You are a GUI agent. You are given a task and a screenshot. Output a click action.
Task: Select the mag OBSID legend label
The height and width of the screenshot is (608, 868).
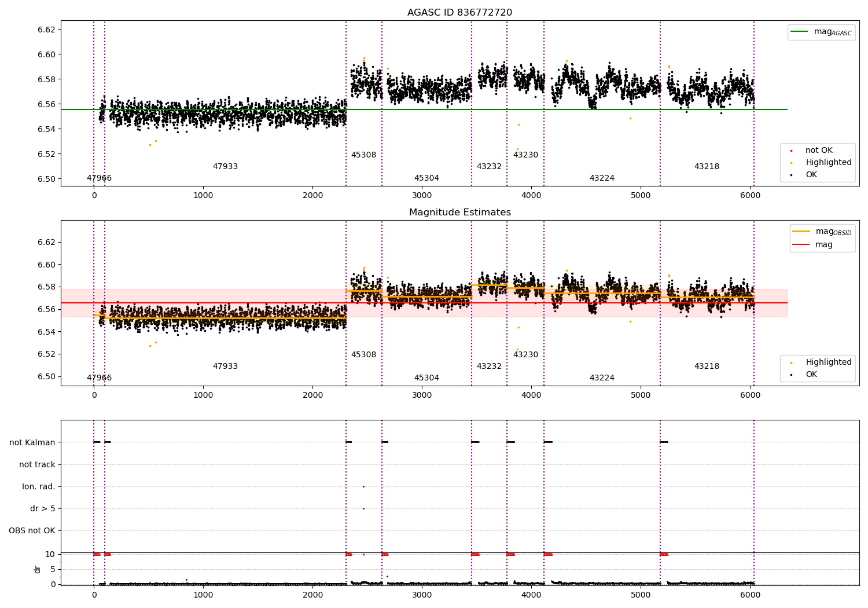(x=833, y=232)
